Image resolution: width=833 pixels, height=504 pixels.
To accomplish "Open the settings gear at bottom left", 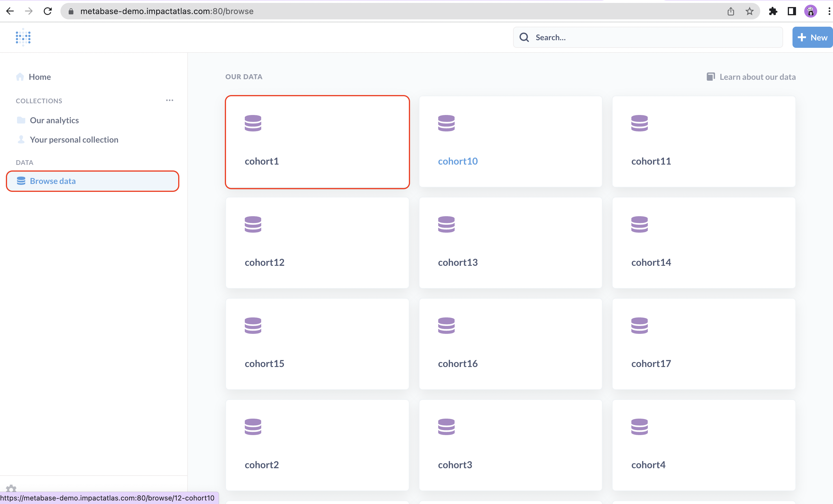I will [x=11, y=488].
